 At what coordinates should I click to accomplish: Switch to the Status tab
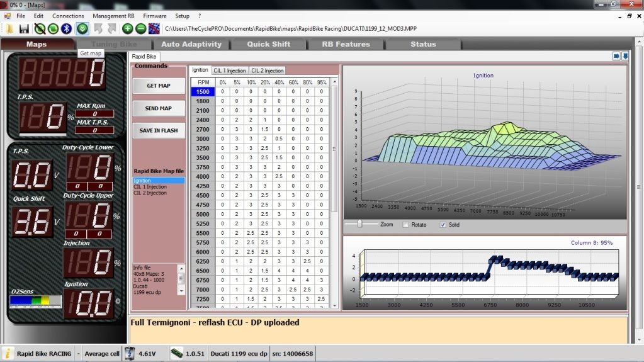tap(423, 44)
